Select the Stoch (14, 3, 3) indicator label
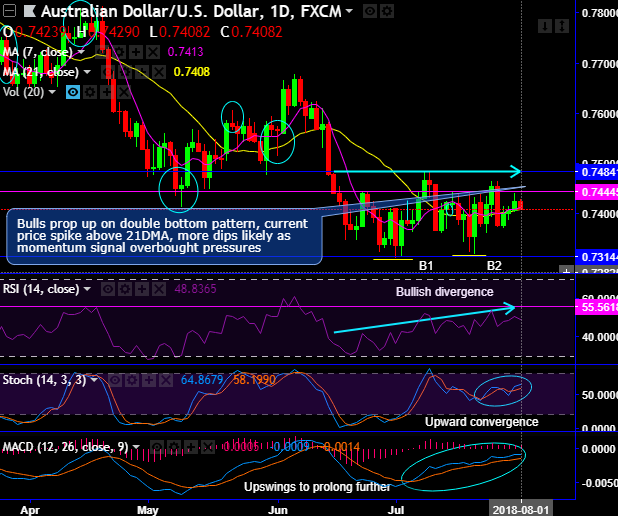The image size is (618, 516). pos(44,380)
